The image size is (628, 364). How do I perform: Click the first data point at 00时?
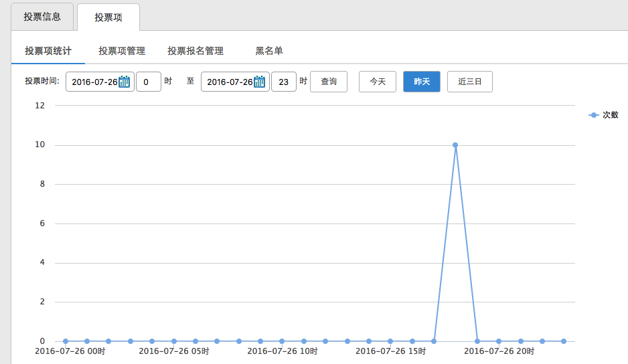[x=66, y=341]
